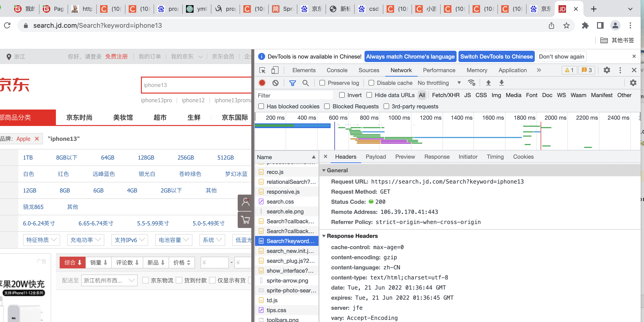Viewport: 644px width, 322px height.
Task: Switch to the Console tab
Action: pos(337,70)
